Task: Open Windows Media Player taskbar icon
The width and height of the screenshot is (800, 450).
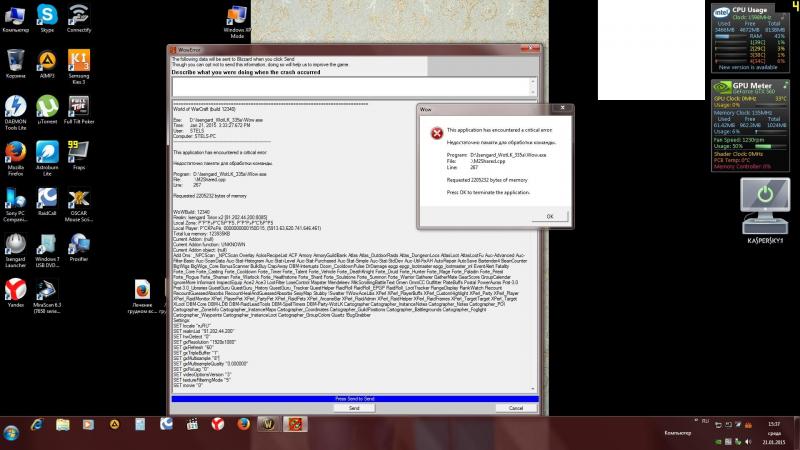Action: pos(88,424)
